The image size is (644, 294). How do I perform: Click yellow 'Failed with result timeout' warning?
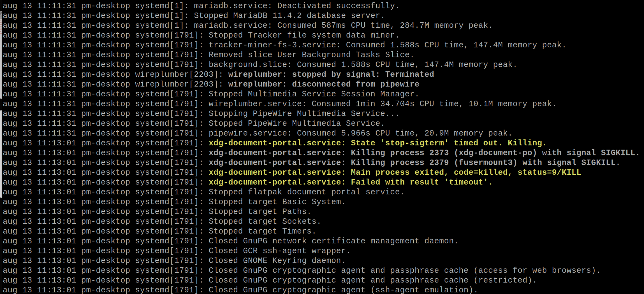coord(351,182)
